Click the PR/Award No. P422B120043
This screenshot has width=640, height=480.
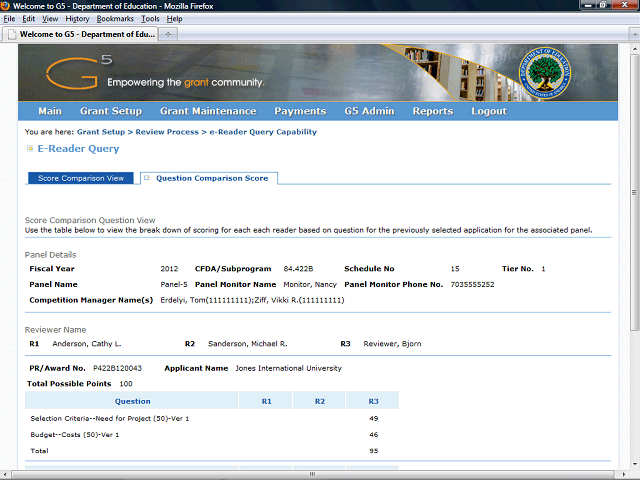(118, 368)
